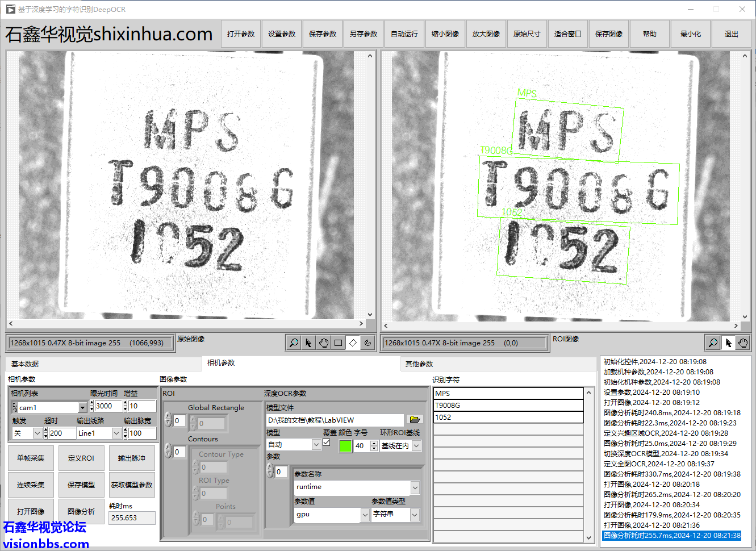756x551 pixels.
Task: Select the pan hand tool under original image
Action: point(323,343)
